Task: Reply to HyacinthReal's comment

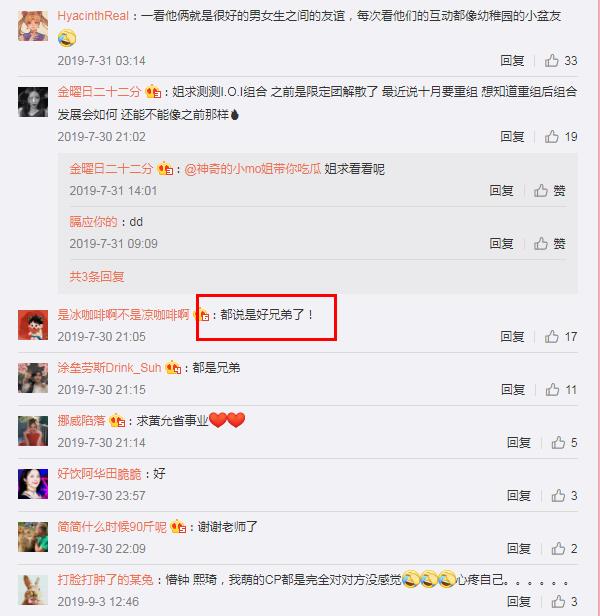Action: [x=512, y=60]
